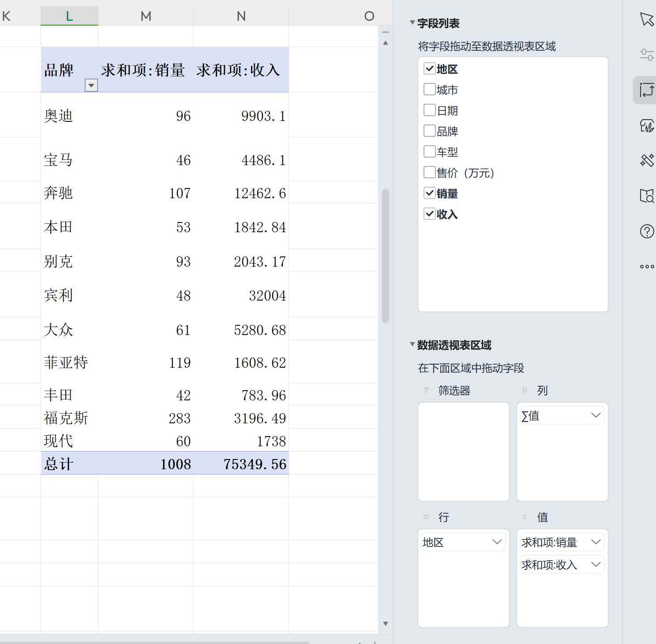Open the 求和项:收入 value field dropdown
The width and height of the screenshot is (656, 644).
pos(596,565)
